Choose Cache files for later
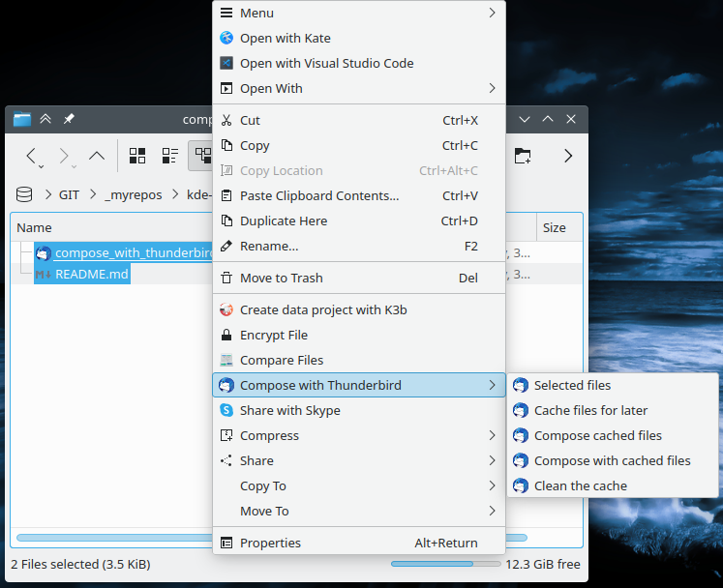Image resolution: width=723 pixels, height=588 pixels. [613, 410]
